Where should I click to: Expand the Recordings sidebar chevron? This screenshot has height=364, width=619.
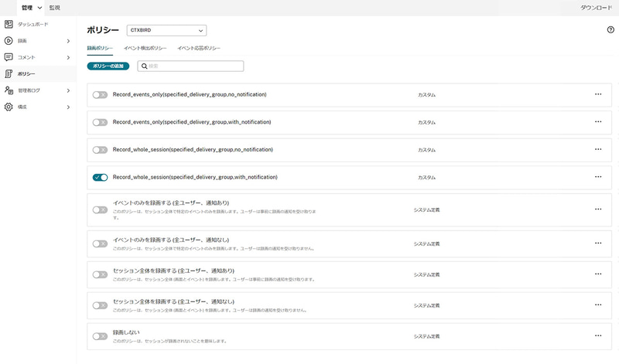point(68,41)
